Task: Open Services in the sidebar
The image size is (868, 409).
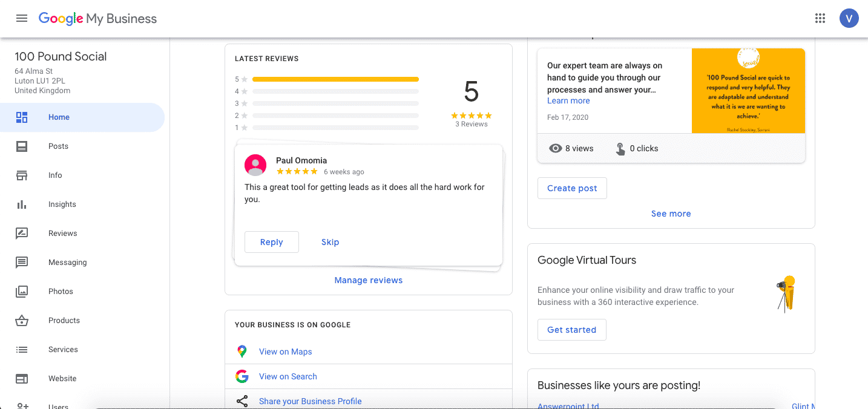Action: point(82,350)
